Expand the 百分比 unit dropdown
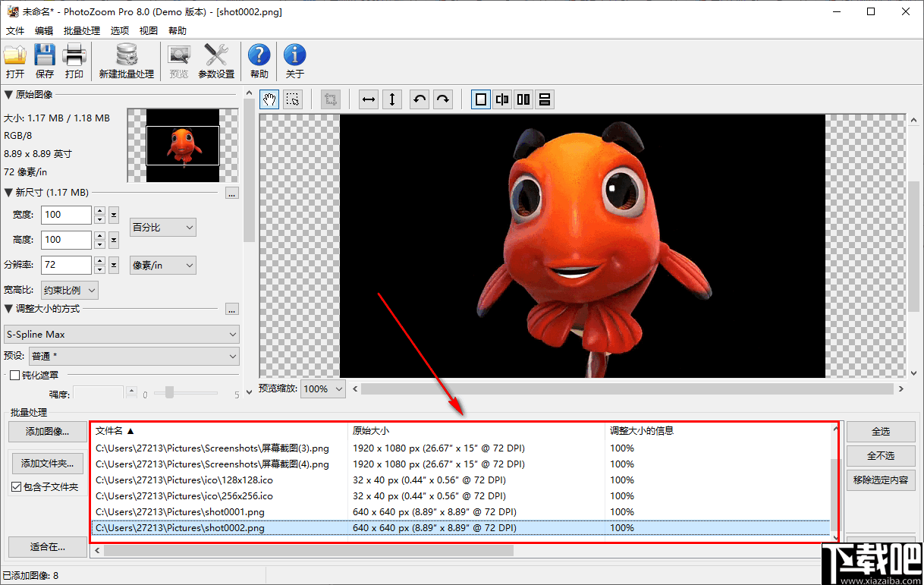The image size is (924, 585). [x=163, y=227]
